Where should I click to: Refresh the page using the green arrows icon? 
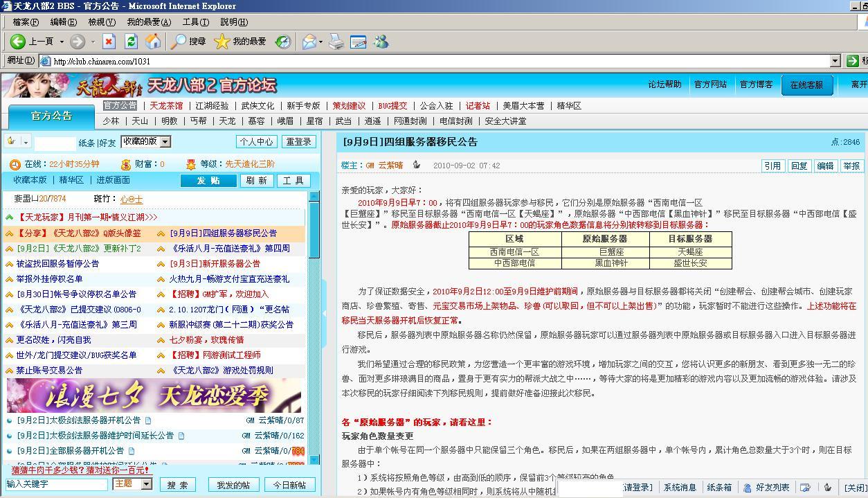coord(131,42)
